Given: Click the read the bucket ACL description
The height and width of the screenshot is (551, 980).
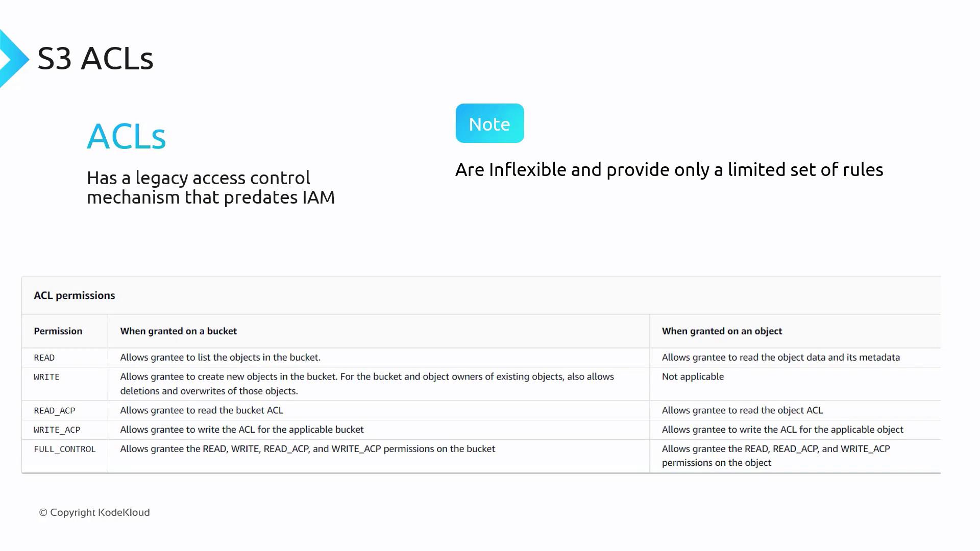Looking at the screenshot, I should [202, 411].
